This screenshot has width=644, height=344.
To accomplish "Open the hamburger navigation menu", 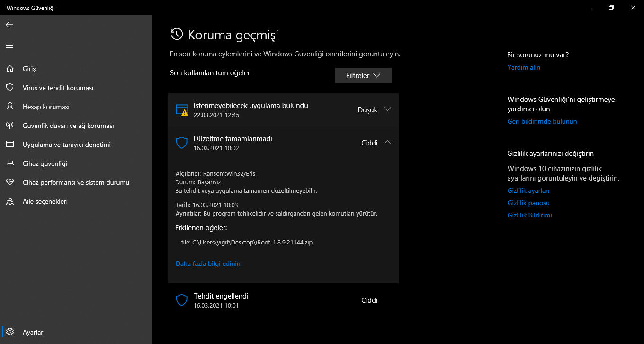I will click(9, 45).
